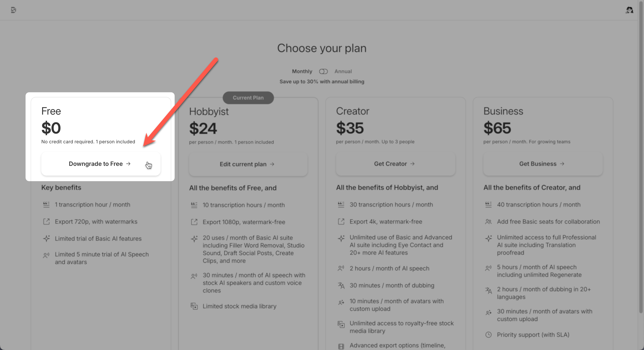644x350 pixels.
Task: Open the user profile avatar
Action: point(629,10)
